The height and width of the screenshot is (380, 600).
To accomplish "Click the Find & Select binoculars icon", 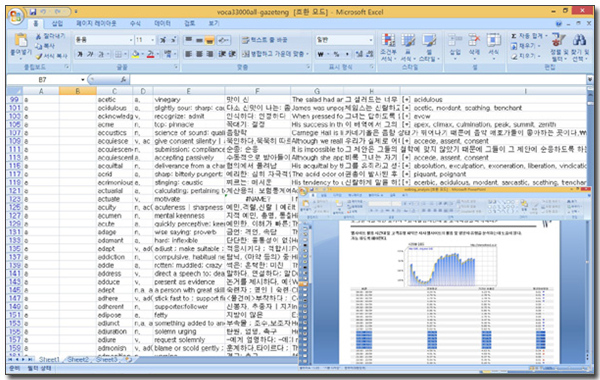I will click(x=579, y=40).
